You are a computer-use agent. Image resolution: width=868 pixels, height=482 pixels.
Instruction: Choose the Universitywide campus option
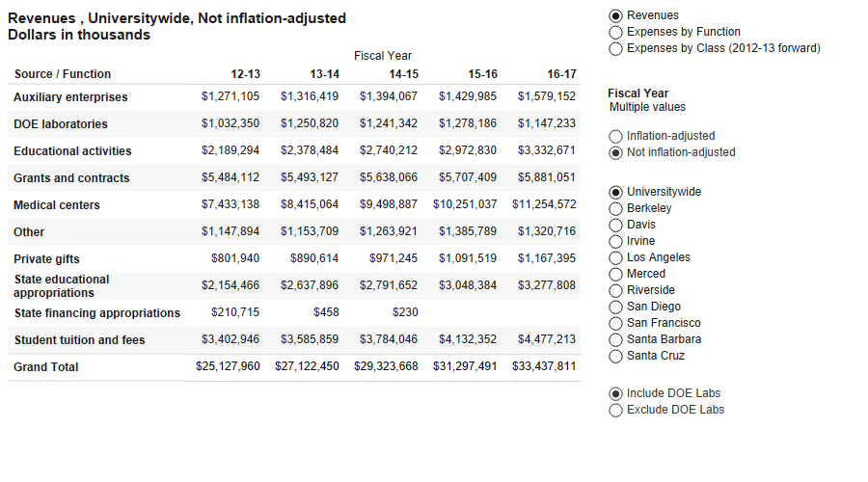[615, 193]
